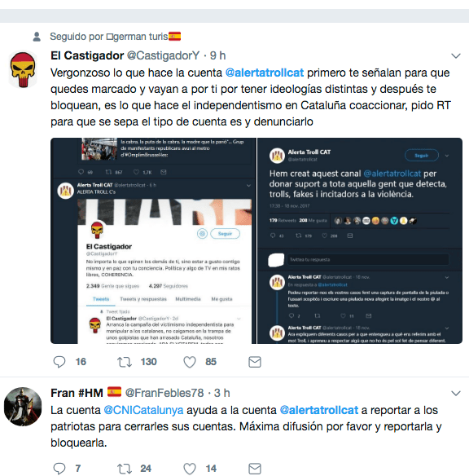
Task: Reply to El Castigador's tweet
Action: (x=59, y=362)
